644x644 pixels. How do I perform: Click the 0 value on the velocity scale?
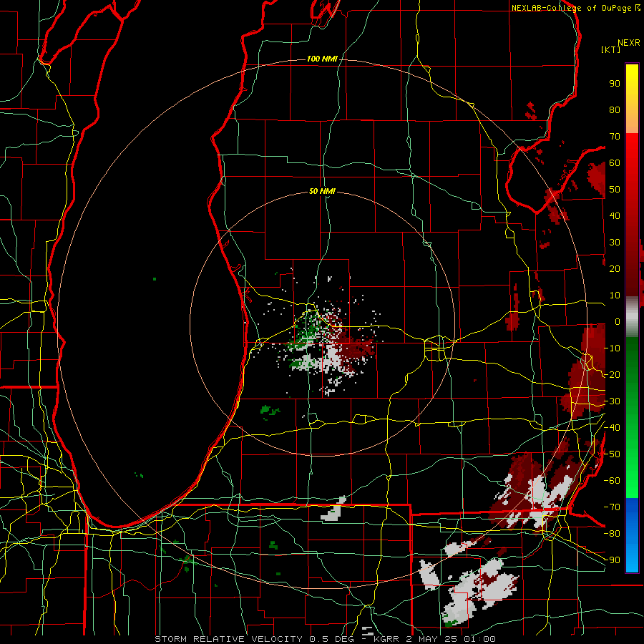coord(618,321)
